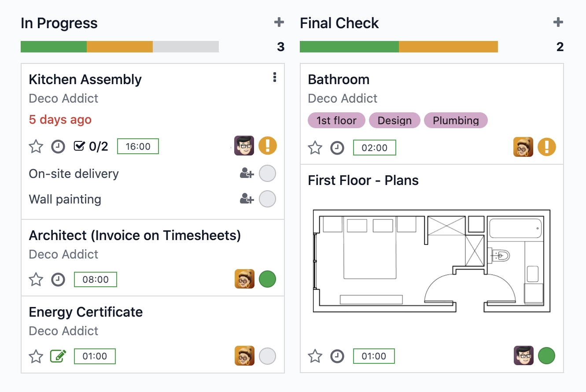
Task: Star the Kitchen Assembly task
Action: pyautogui.click(x=36, y=146)
